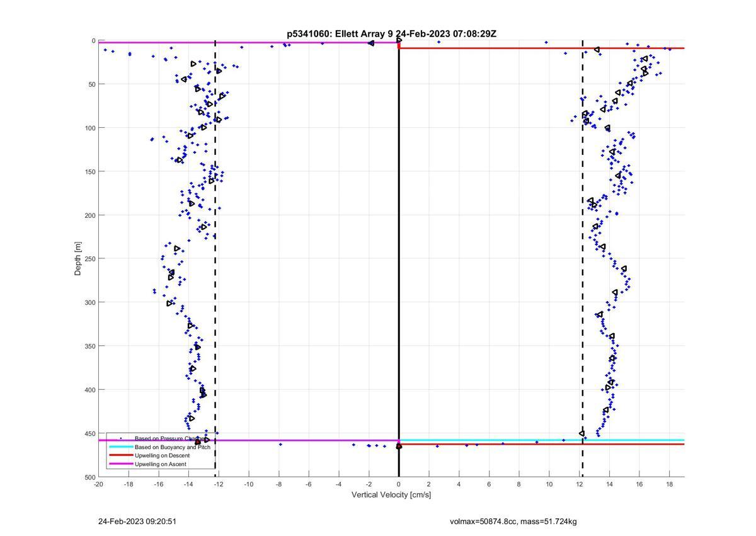Viewport: 756px width, 536px height.
Task: Click the red line sample in the legend
Action: [120, 455]
